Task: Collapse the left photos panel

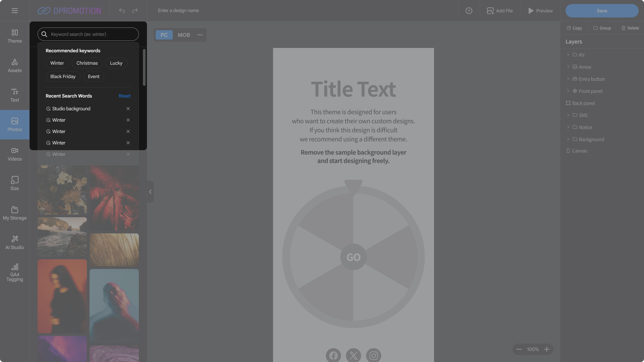Action: (150, 192)
